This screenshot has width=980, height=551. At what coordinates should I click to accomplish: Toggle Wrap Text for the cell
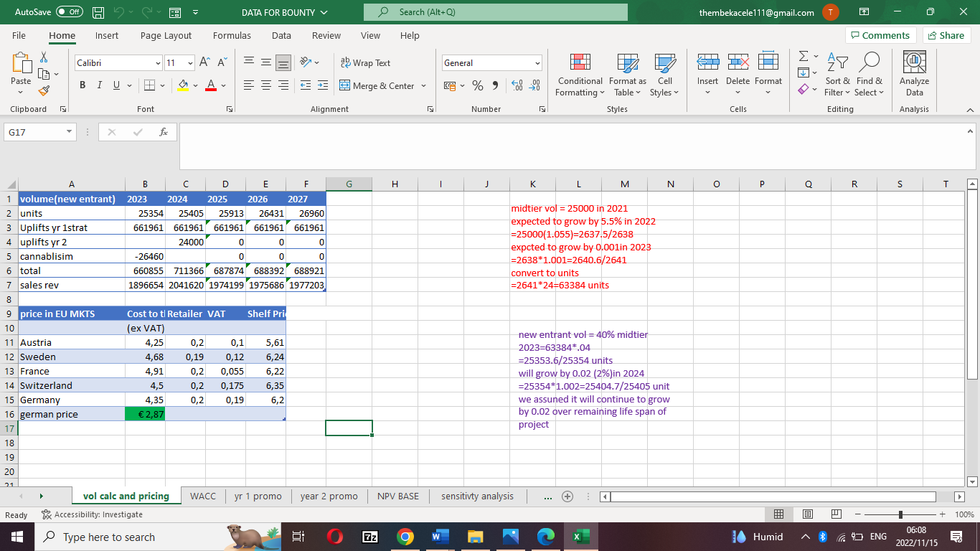coord(365,63)
